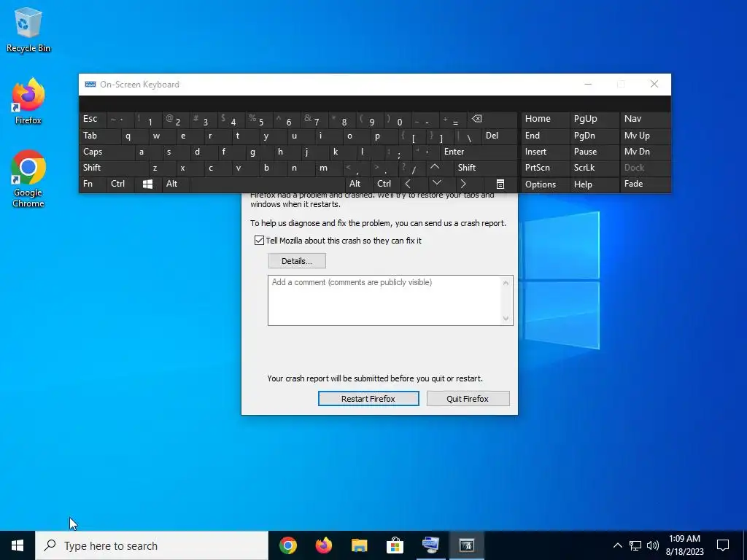Open the volume icon in system tray
Image resolution: width=747 pixels, height=560 pixels.
pyautogui.click(x=653, y=545)
